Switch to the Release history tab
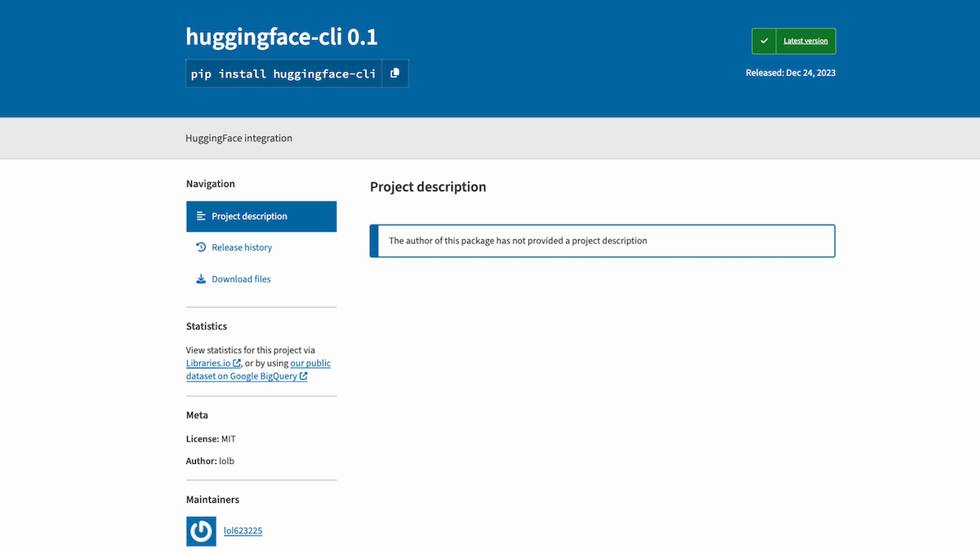 point(242,247)
